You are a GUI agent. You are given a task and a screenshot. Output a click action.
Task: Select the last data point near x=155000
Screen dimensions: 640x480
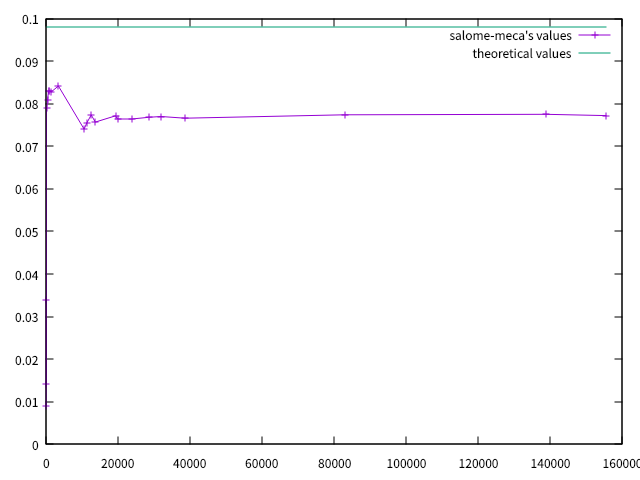pyautogui.click(x=605, y=116)
